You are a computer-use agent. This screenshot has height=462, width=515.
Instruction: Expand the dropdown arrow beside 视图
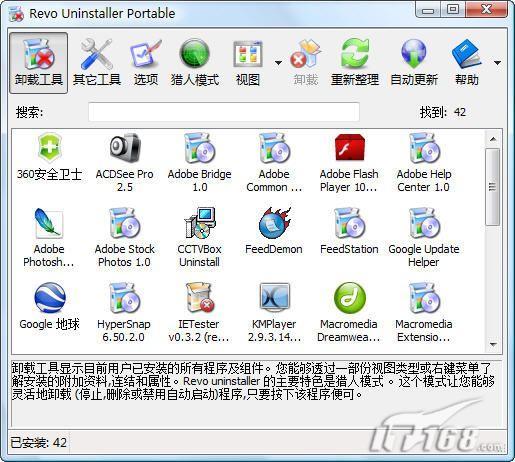click(x=278, y=62)
